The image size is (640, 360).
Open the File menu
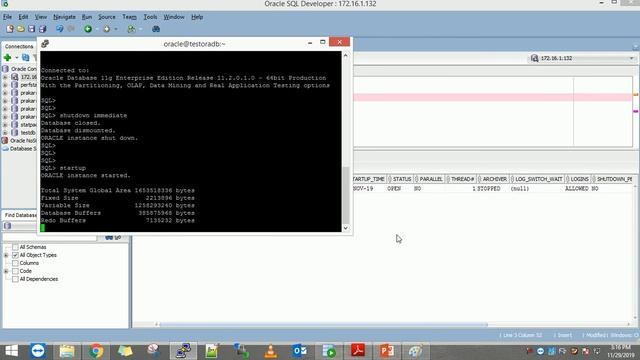pos(7,17)
